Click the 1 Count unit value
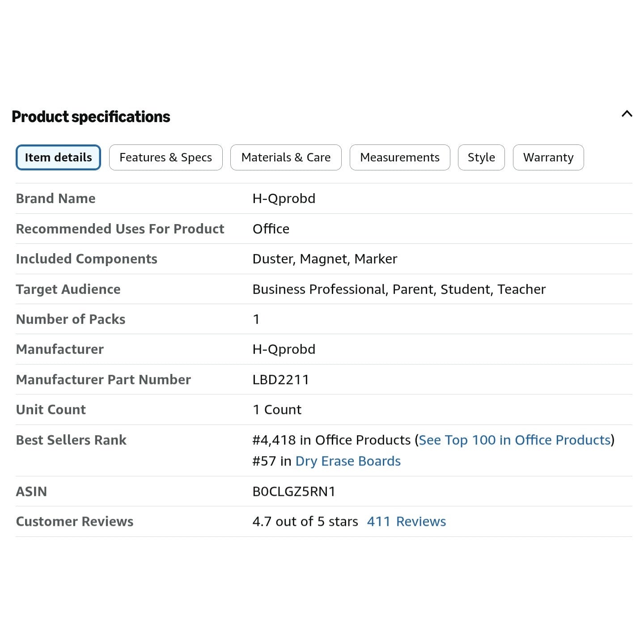The image size is (644, 644). point(277,410)
